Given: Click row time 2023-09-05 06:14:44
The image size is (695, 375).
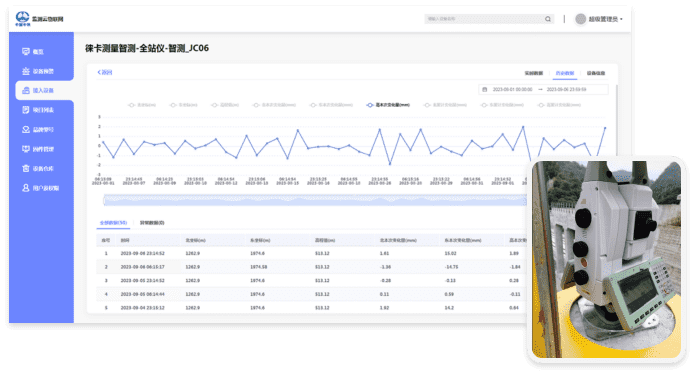Looking at the screenshot, I should pyautogui.click(x=142, y=294).
